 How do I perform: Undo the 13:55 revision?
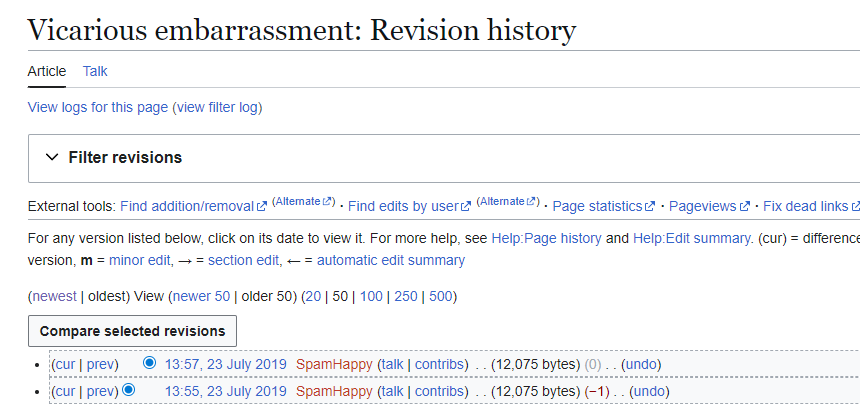coord(648,391)
